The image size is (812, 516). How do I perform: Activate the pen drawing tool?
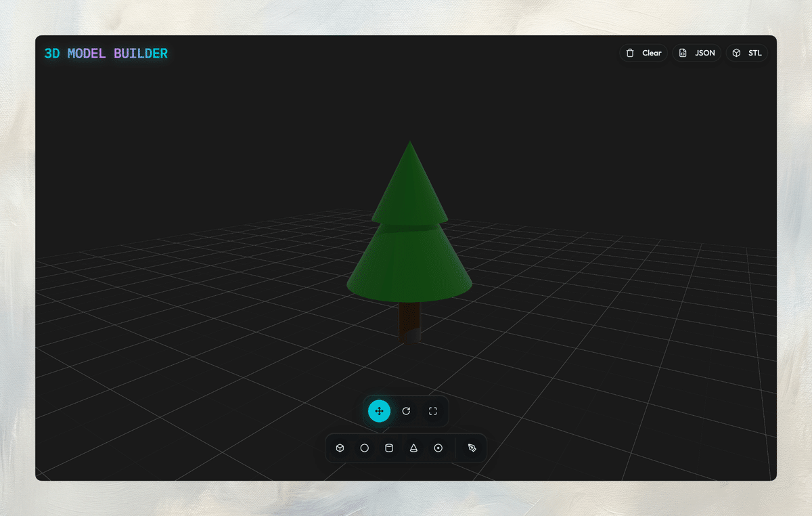[470, 448]
